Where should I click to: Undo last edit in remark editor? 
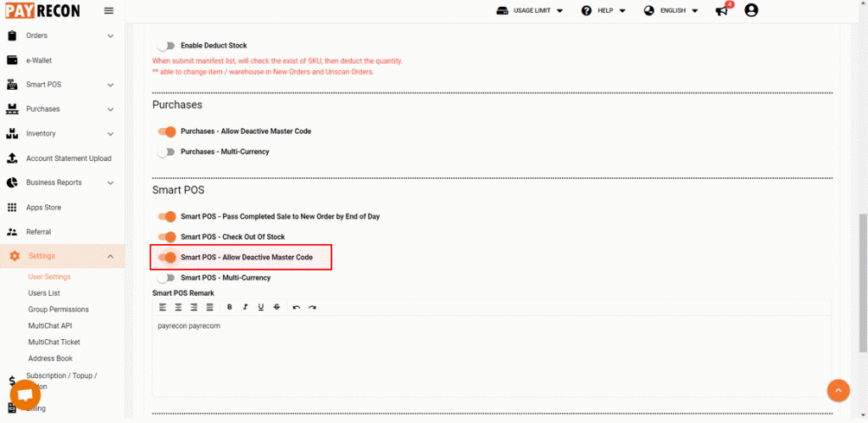pyautogui.click(x=296, y=307)
